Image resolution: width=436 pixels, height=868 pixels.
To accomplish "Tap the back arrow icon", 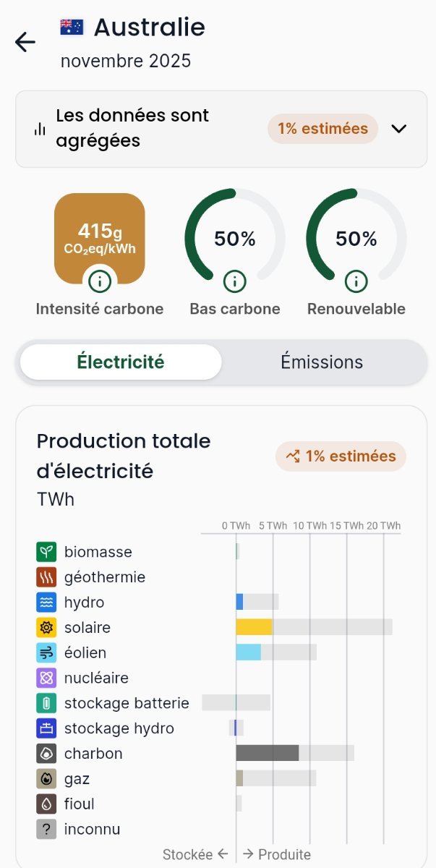I will (x=25, y=42).
